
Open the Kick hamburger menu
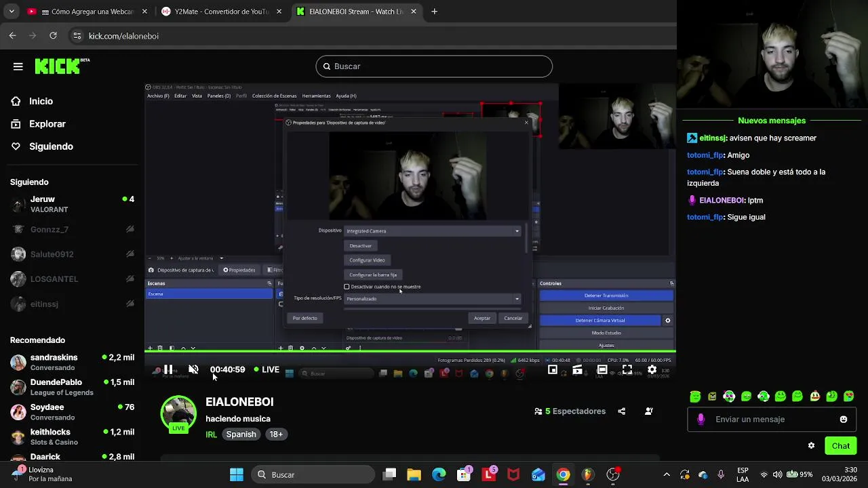18,66
